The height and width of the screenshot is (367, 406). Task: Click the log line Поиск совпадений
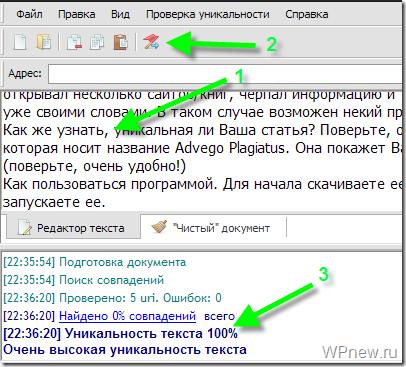click(84, 280)
